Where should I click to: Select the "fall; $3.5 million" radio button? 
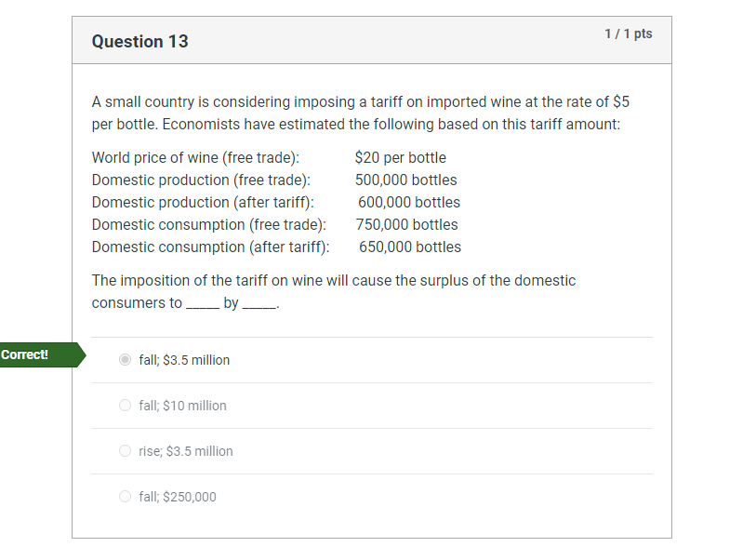tap(125, 360)
